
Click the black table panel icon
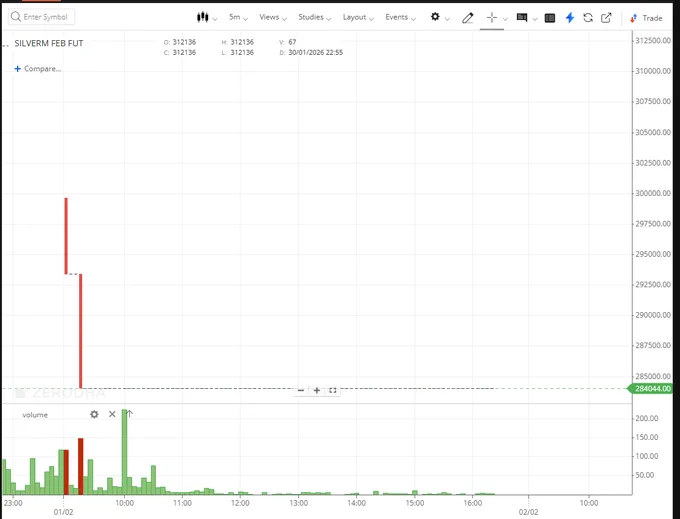click(x=549, y=18)
